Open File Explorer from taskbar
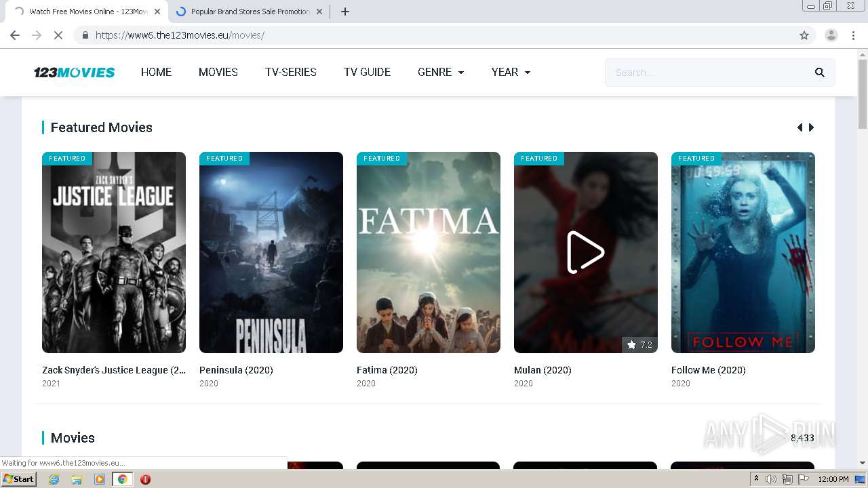Viewport: 868px width, 488px height. [77, 479]
